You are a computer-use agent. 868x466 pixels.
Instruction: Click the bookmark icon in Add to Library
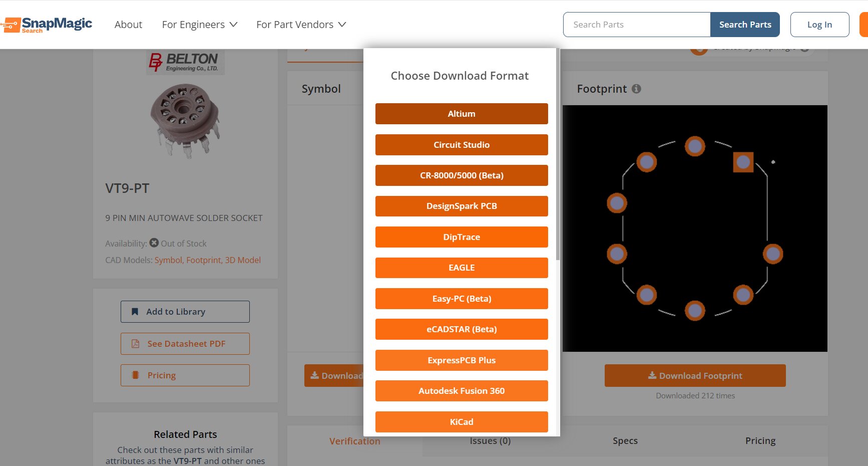point(135,312)
